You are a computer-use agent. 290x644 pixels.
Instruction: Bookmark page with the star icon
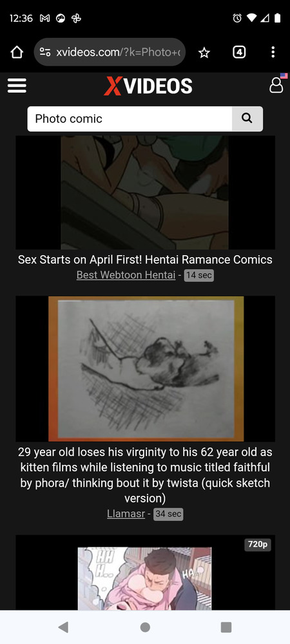(204, 52)
